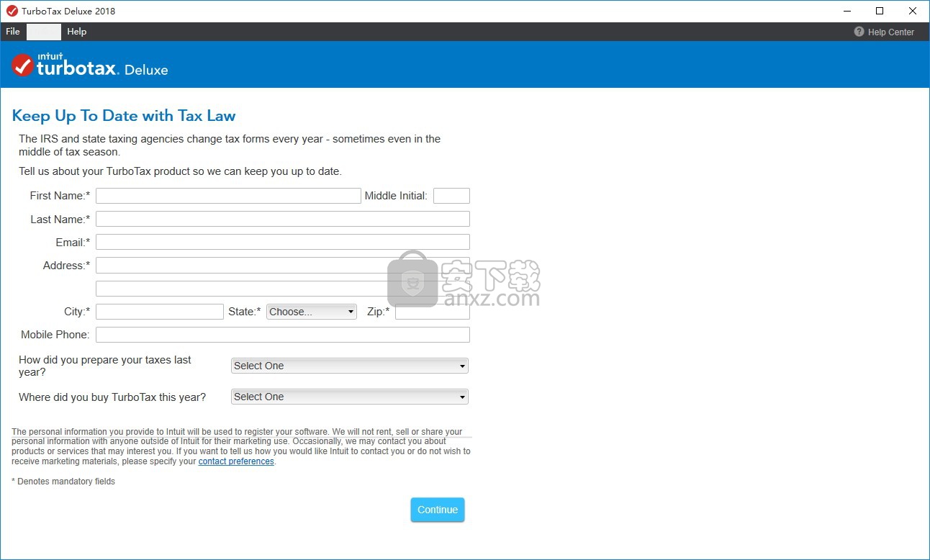930x560 pixels.
Task: Click the Help Center question mark icon
Action: [x=859, y=32]
